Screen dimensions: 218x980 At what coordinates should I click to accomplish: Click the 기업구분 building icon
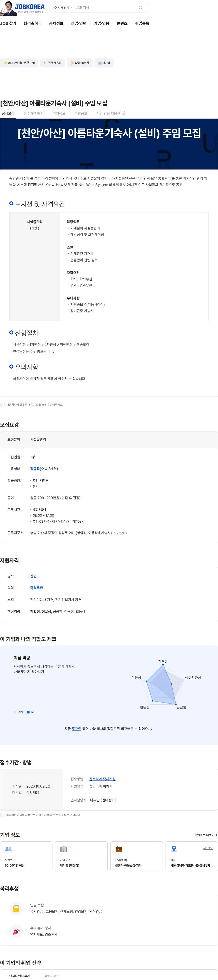[x=64, y=849]
